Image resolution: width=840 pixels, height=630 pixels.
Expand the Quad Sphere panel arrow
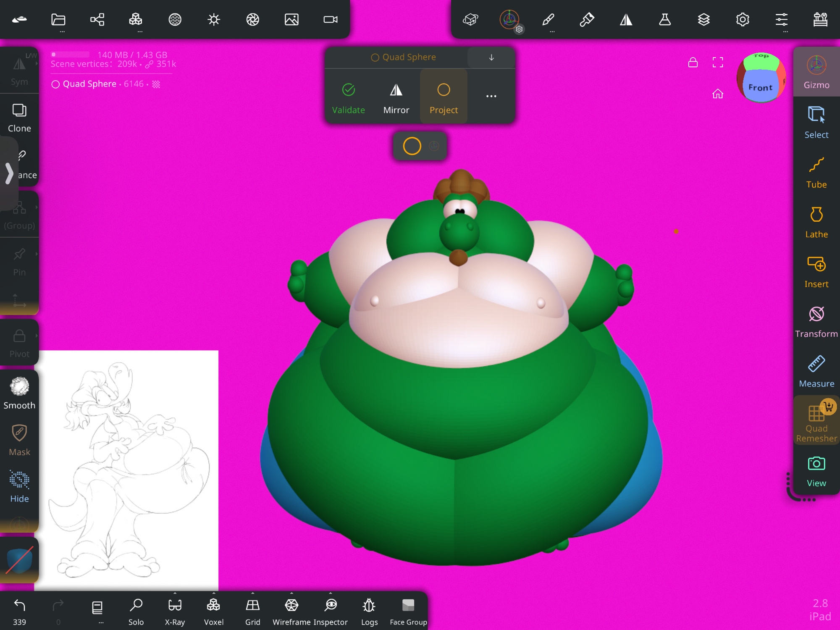(x=491, y=57)
